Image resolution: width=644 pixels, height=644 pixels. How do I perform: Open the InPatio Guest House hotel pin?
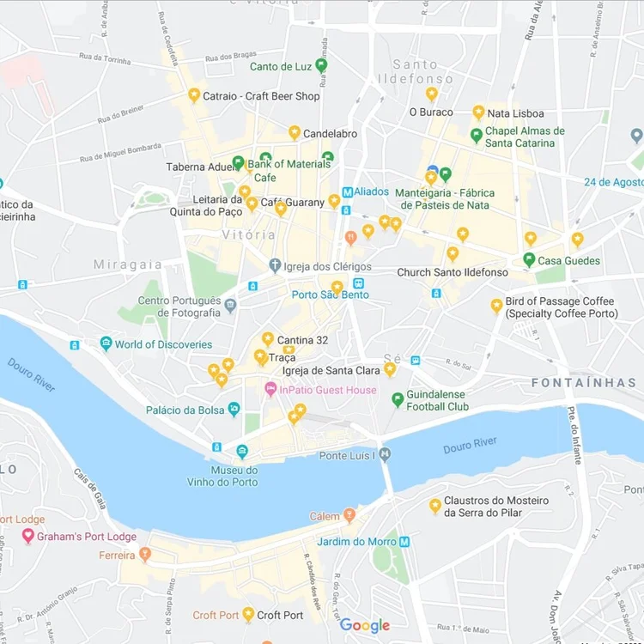(x=270, y=389)
